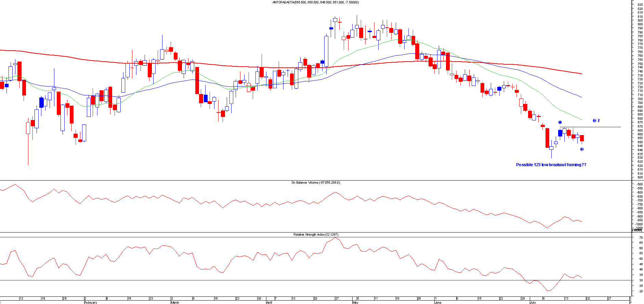Click the circled number 2 annotation marker
The height and width of the screenshot is (304, 644).
[x=582, y=149]
